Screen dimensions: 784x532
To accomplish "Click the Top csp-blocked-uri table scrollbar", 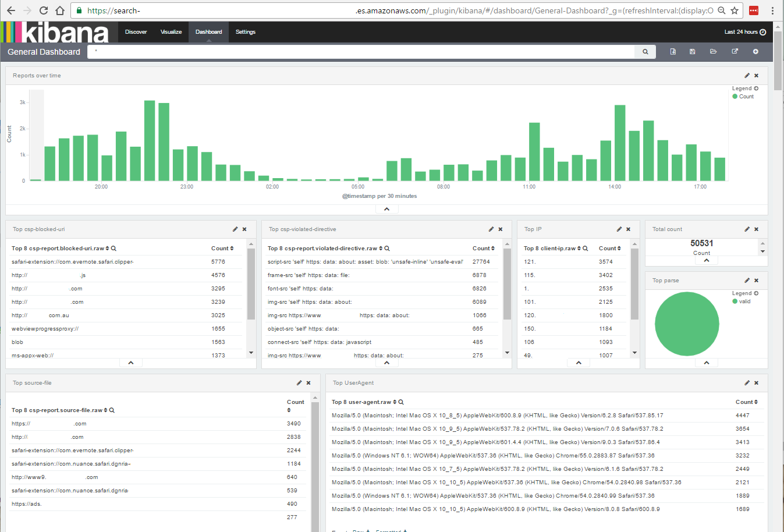I will click(251, 284).
